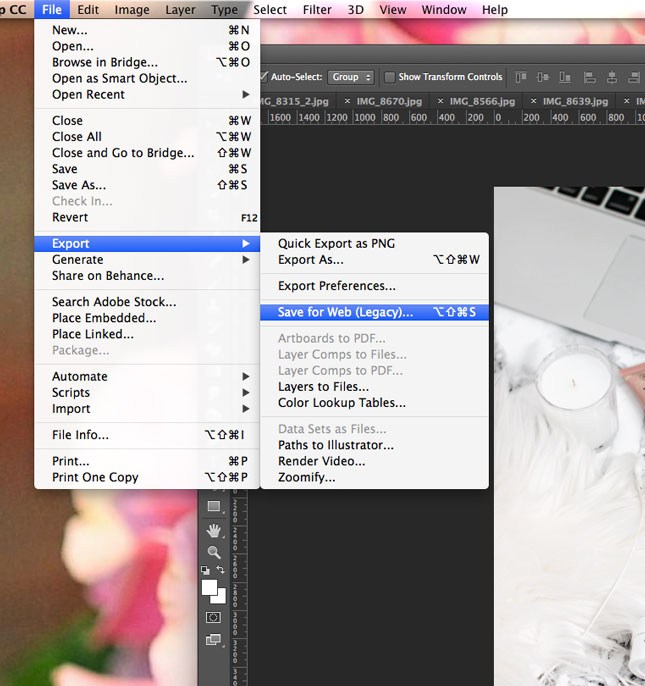Click Align vertical centers icon
The height and width of the screenshot is (686, 645).
click(x=543, y=77)
